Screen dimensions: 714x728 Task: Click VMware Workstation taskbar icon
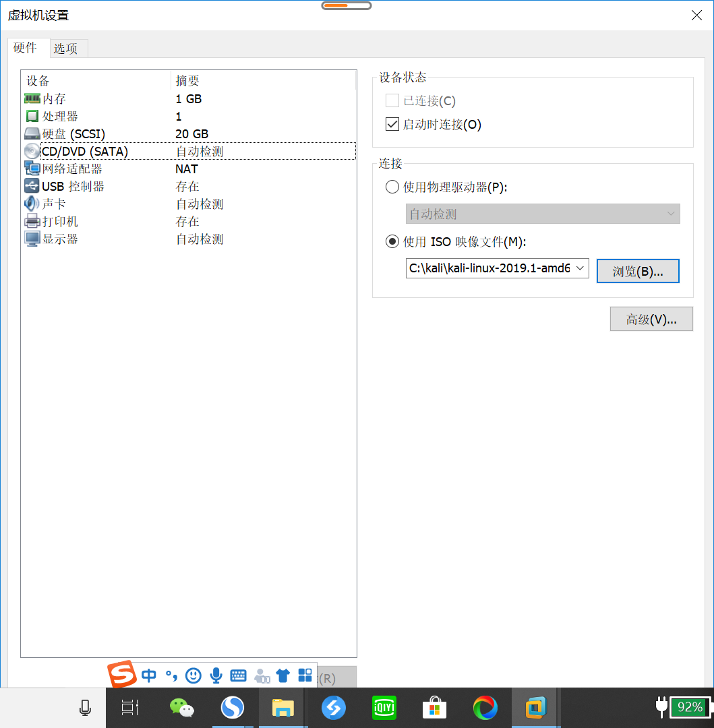pyautogui.click(x=536, y=708)
